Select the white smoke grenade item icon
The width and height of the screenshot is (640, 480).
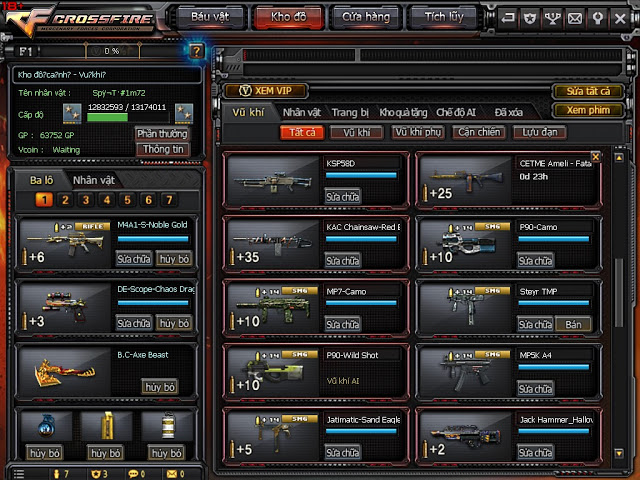coord(167,427)
